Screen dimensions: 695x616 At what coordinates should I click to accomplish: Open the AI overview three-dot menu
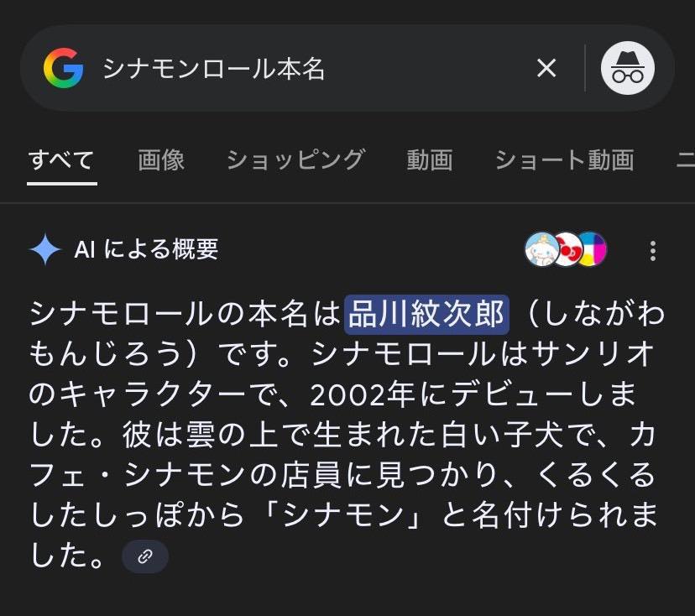[653, 248]
